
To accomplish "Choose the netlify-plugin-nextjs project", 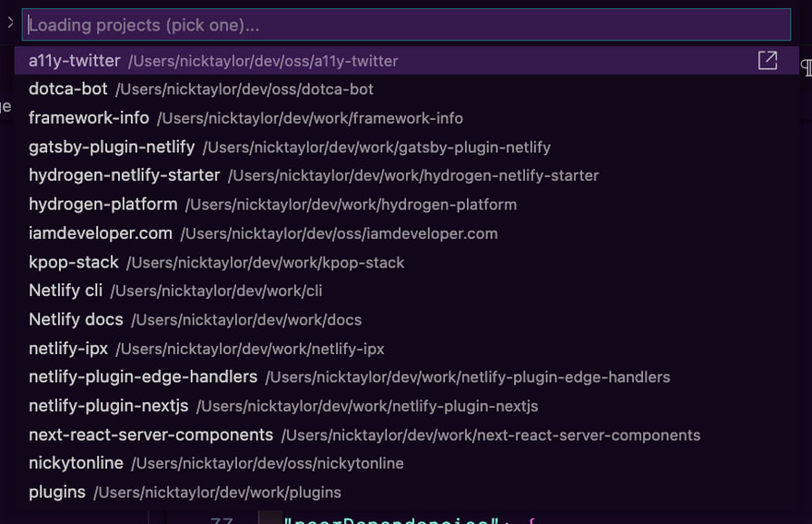I will coord(407,406).
